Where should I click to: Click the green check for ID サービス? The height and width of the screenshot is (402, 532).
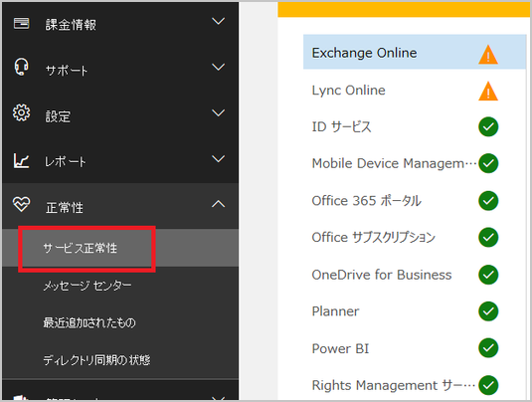point(488,127)
